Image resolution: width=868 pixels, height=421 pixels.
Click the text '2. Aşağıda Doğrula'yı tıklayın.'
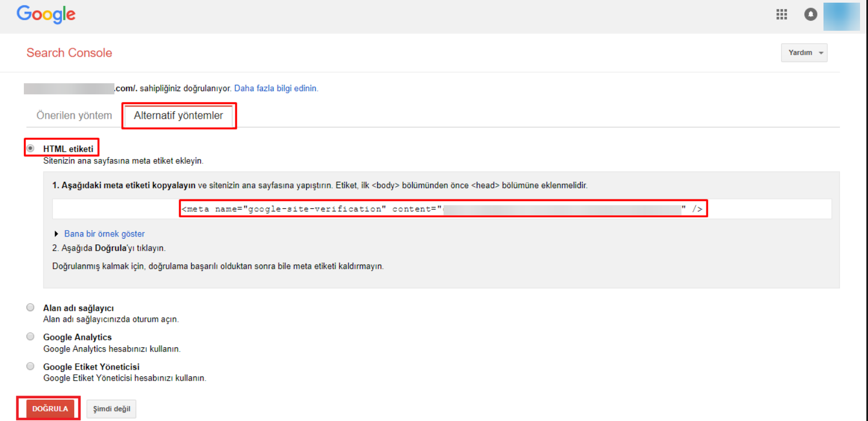[x=109, y=248]
